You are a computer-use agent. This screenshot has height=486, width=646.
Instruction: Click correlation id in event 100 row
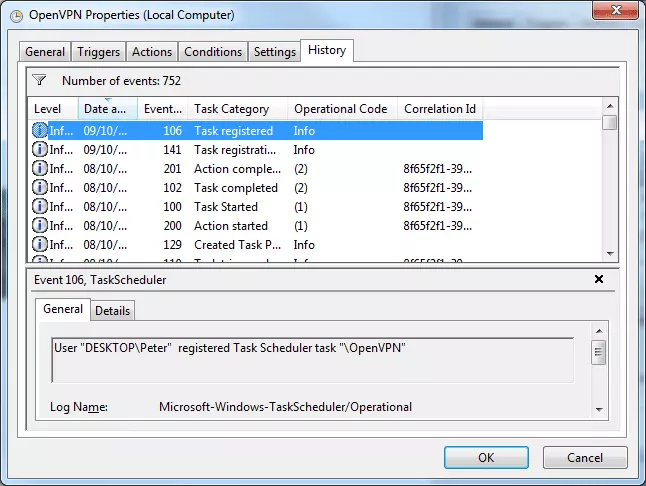tap(438, 206)
